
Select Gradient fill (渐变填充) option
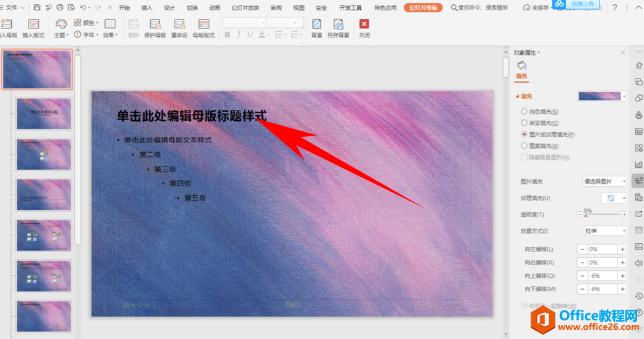524,123
